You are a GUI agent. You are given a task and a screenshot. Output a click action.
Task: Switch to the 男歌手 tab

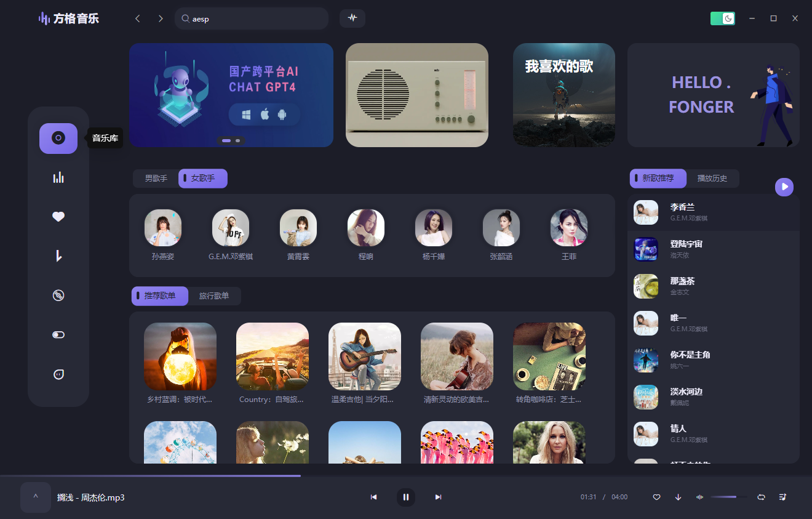click(x=154, y=178)
